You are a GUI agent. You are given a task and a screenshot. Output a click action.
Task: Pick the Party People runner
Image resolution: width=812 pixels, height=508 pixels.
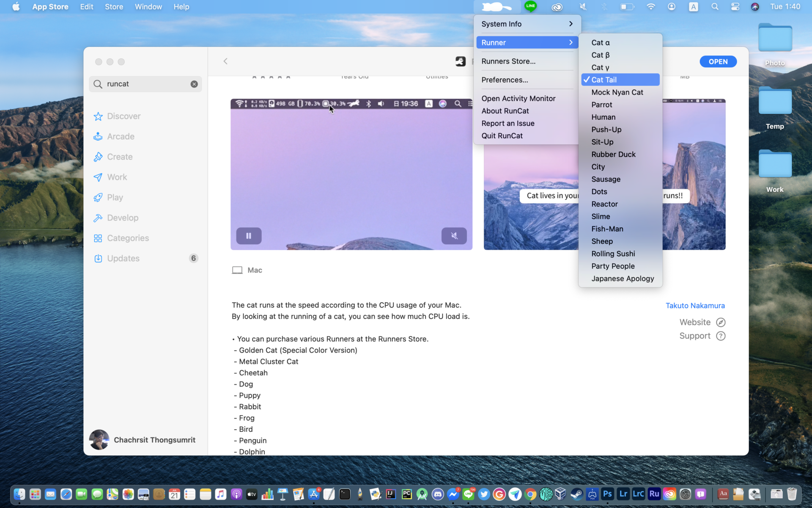[x=620, y=266]
